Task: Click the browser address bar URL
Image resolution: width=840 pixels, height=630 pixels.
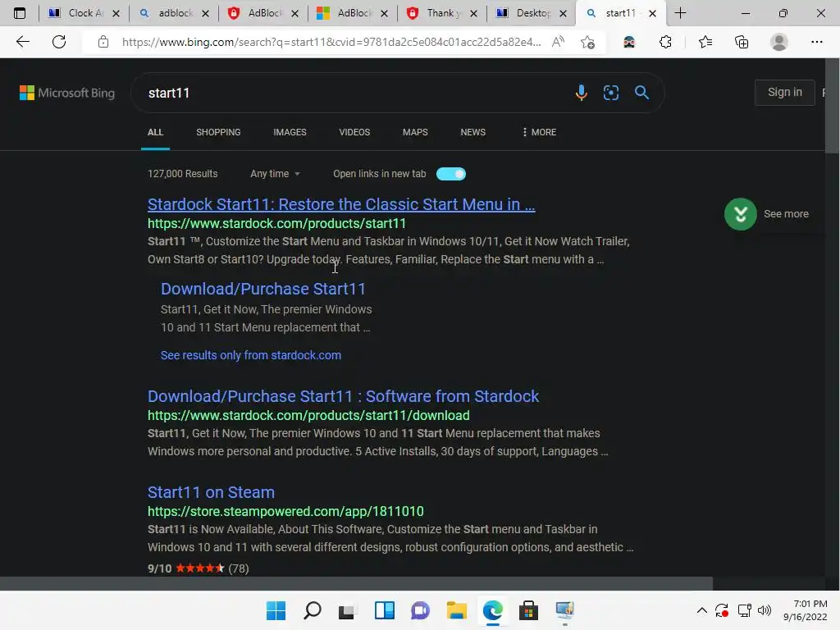Action: tap(331, 42)
